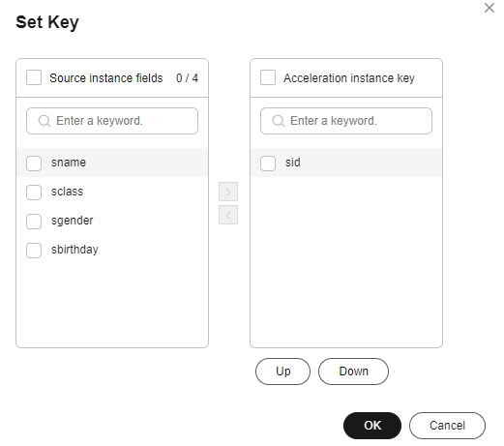
Task: Click the Cancel button
Action: pyautogui.click(x=447, y=426)
